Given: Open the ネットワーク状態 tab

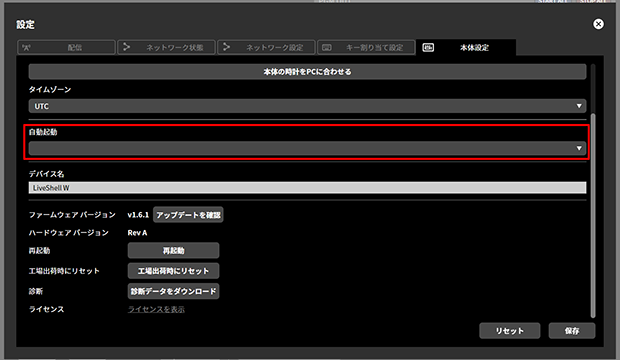Looking at the screenshot, I should pos(166,47).
